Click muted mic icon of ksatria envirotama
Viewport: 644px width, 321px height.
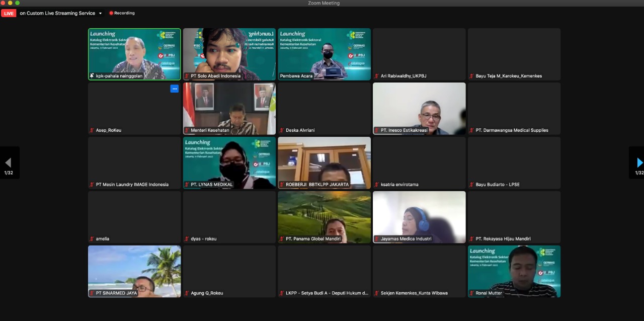[377, 185]
